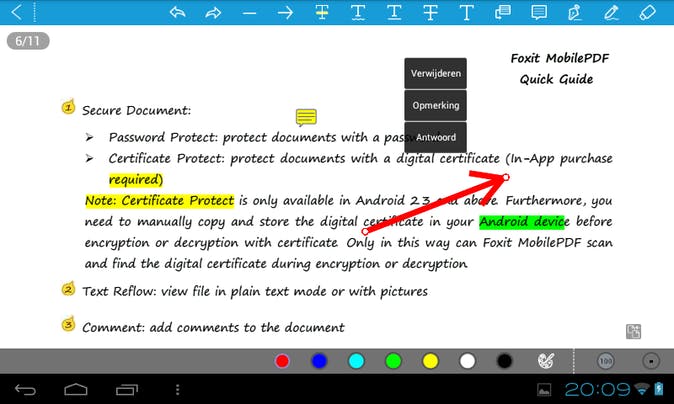
Task: Choose Antwoord from the popup menu
Action: (435, 137)
